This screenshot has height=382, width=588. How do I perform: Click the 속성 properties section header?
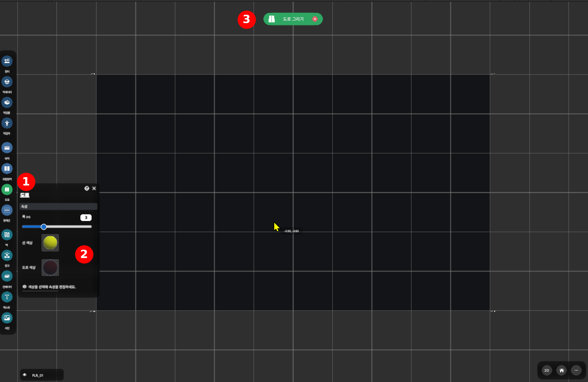pyautogui.click(x=58, y=206)
